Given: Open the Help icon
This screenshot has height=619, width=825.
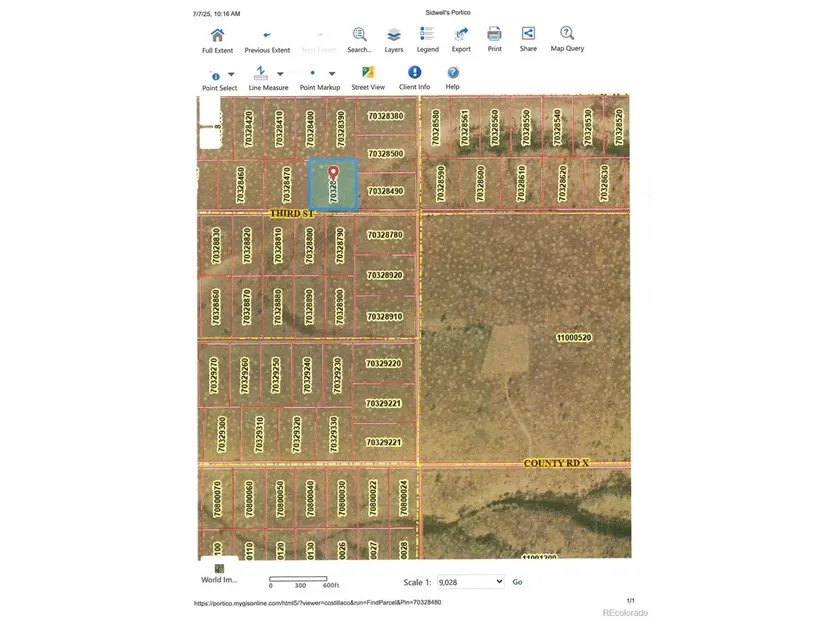Looking at the screenshot, I should click(x=452, y=74).
